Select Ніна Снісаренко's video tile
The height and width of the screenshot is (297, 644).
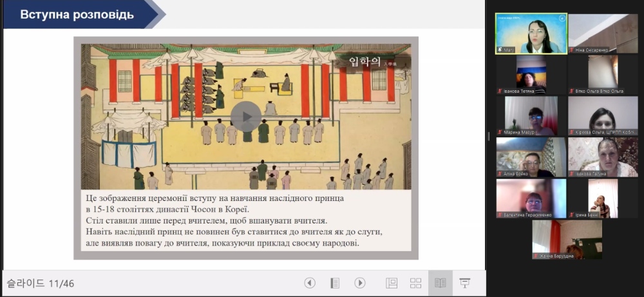603,34
